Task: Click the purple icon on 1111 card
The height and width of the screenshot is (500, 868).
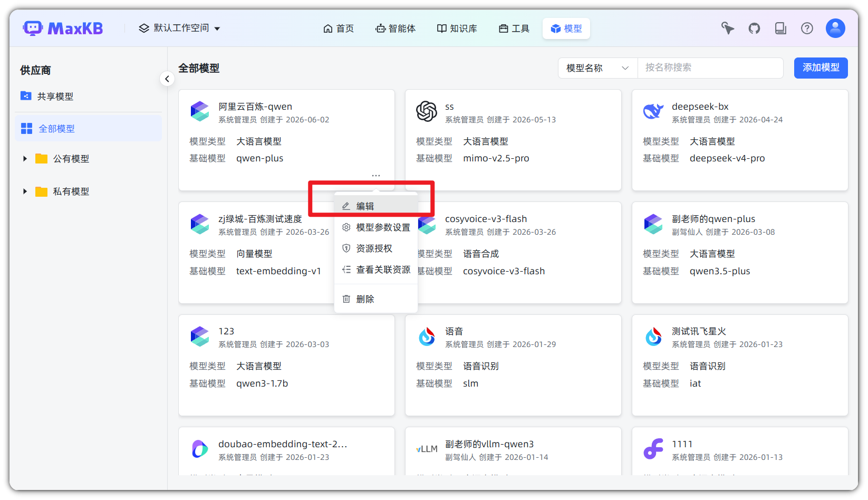Action: [x=653, y=449]
